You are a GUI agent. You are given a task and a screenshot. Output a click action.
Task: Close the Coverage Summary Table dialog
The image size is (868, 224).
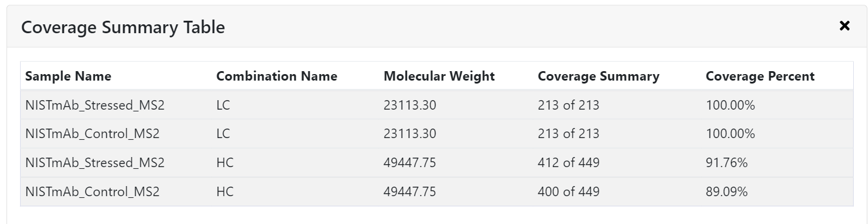click(844, 25)
